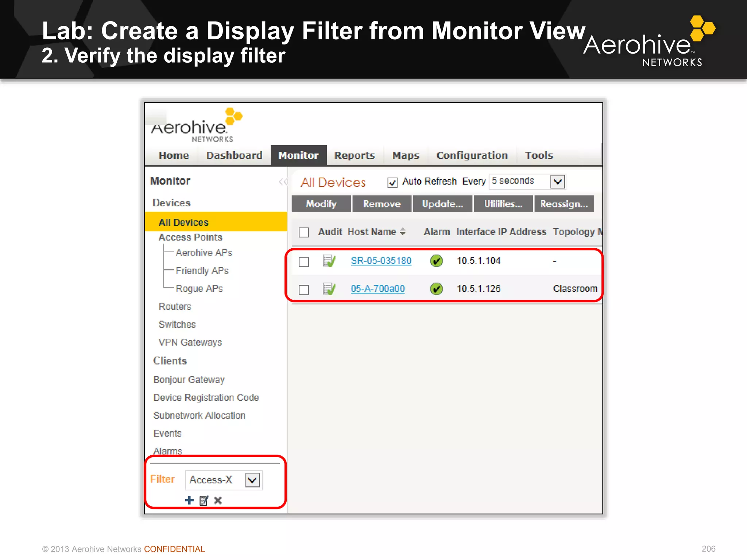Viewport: 747px width, 560px height.
Task: Click the edit filter icon
Action: tap(204, 501)
